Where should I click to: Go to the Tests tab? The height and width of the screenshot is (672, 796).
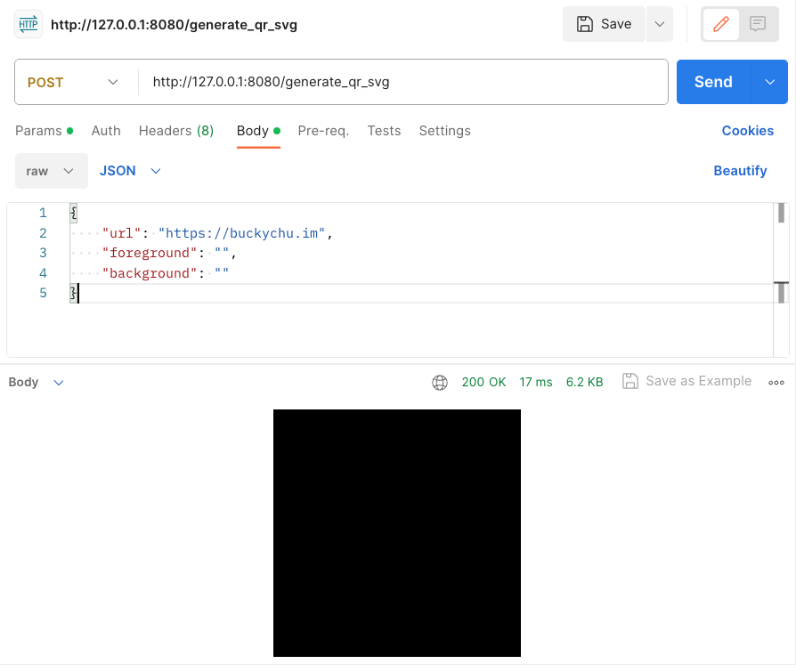384,131
